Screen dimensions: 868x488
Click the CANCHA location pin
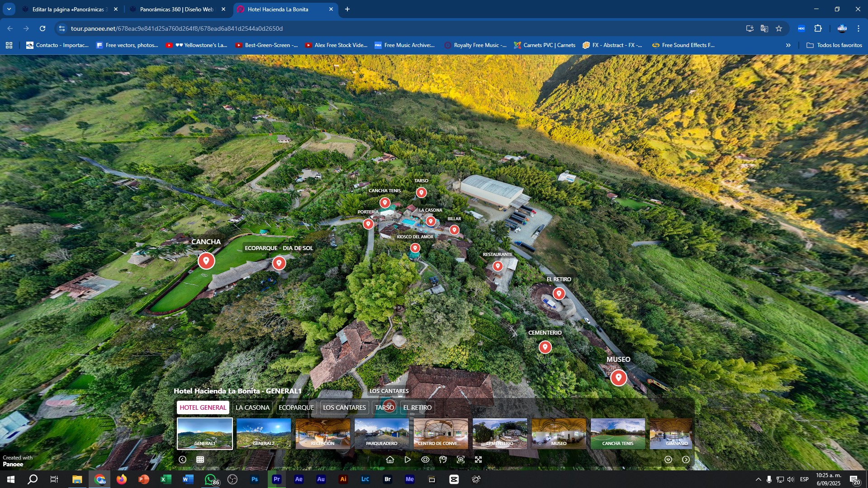(x=206, y=261)
